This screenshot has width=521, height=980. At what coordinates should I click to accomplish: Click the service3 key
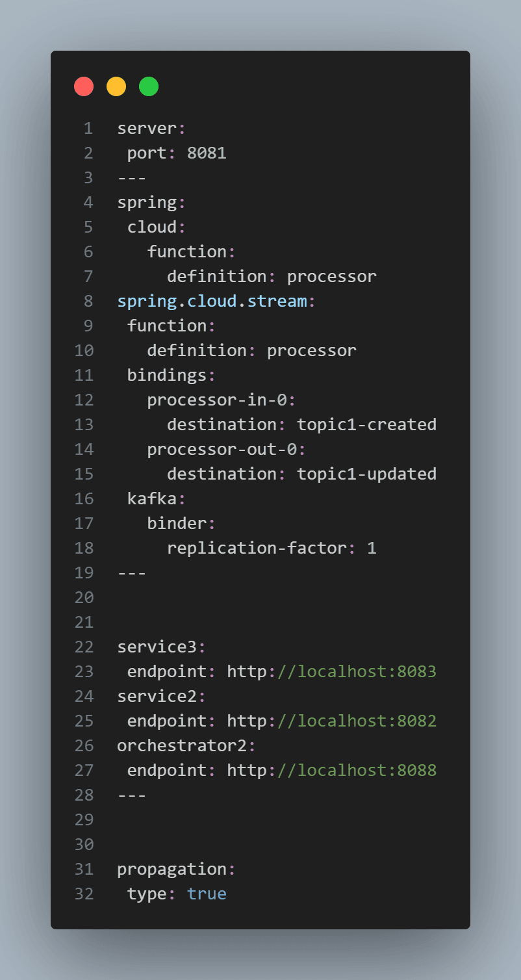click(x=157, y=647)
